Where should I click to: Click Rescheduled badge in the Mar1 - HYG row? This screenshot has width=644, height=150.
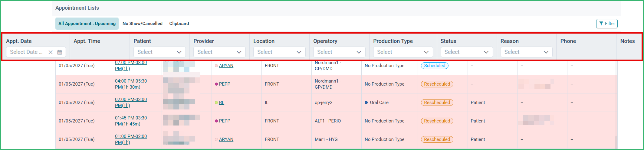[x=437, y=139]
